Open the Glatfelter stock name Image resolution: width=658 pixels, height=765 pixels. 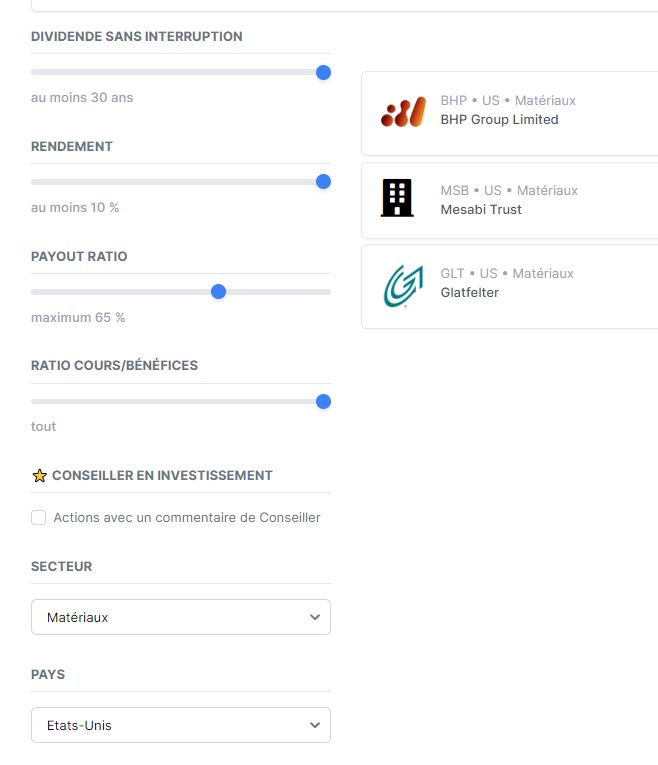point(469,293)
